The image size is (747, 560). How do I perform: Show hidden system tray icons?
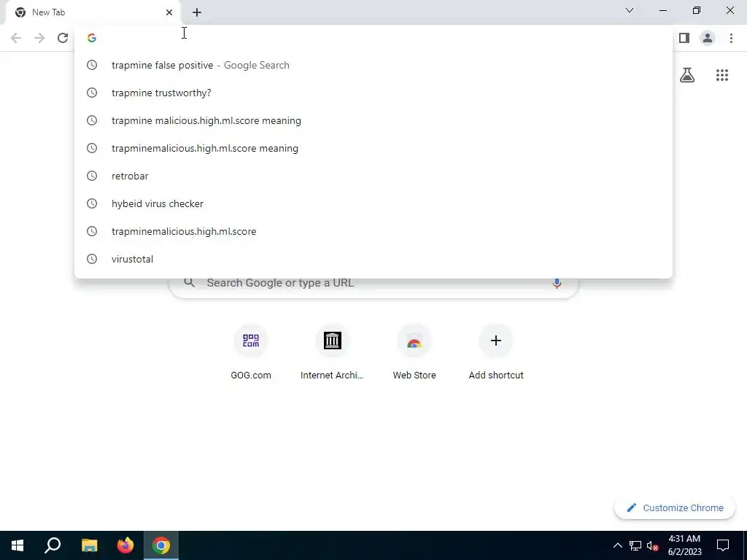click(617, 545)
